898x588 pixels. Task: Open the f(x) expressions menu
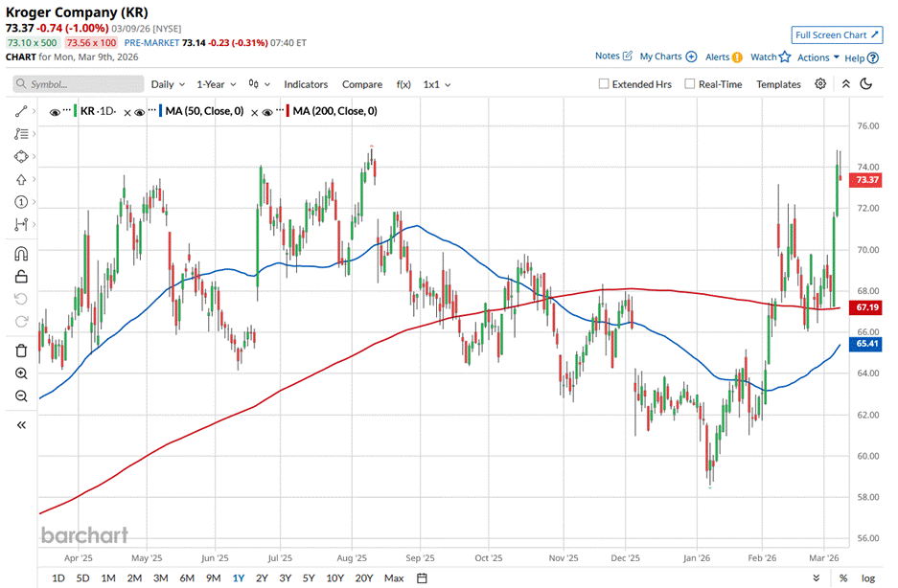click(x=403, y=84)
